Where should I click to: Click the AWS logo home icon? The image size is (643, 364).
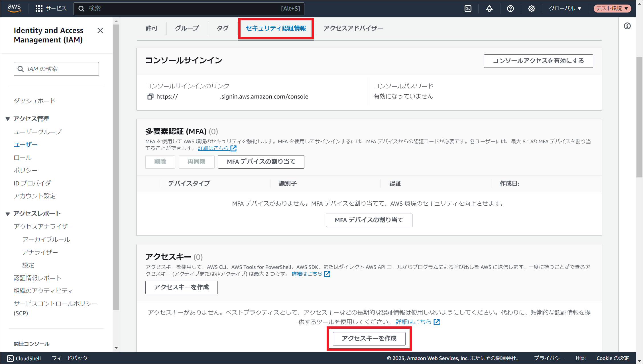pyautogui.click(x=14, y=8)
